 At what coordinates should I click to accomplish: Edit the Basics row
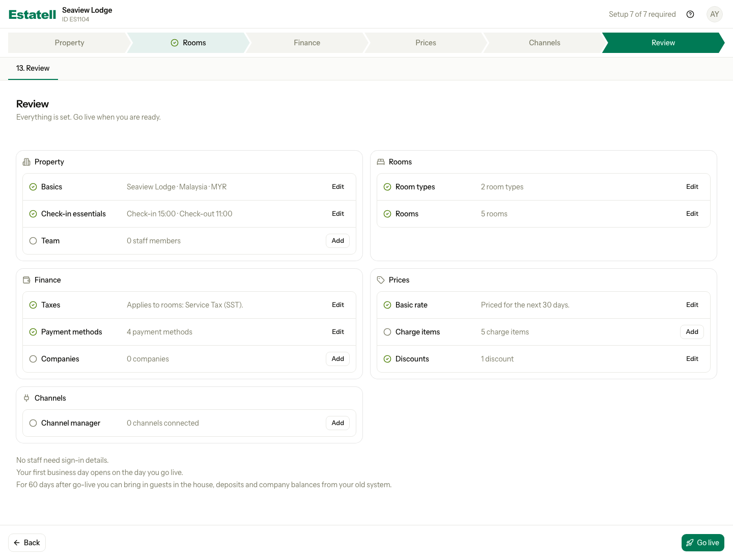pos(338,187)
